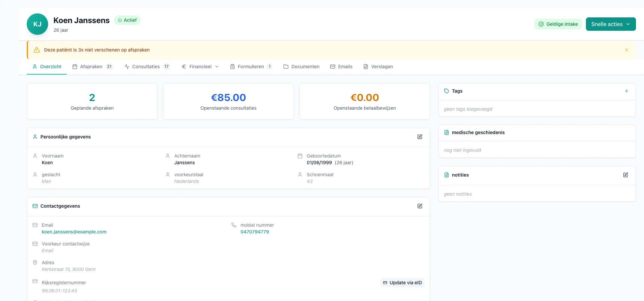Click the Rijksregisternummer card icon
Image resolution: width=644 pixels, height=301 pixels.
click(35, 281)
